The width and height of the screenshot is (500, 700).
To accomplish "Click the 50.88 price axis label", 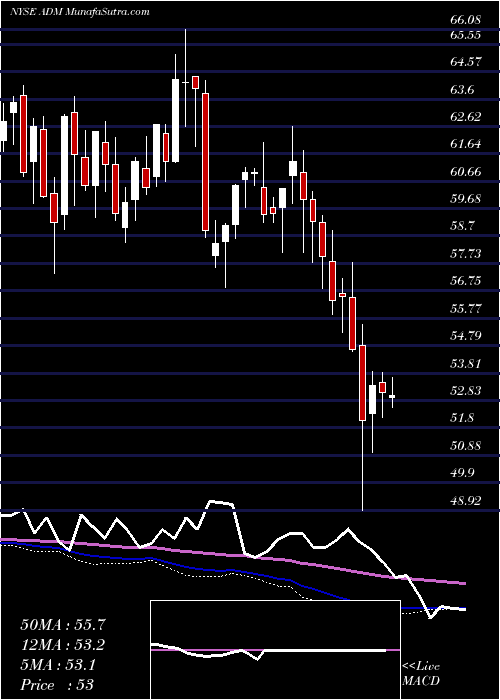I will click(466, 446).
